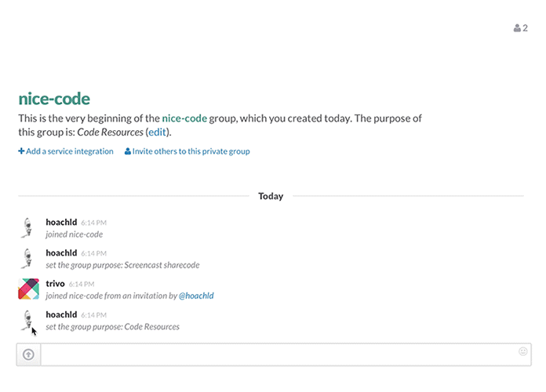Screen dimensions: 546x392
Task: Click hoachld username on first message
Action: (x=61, y=222)
